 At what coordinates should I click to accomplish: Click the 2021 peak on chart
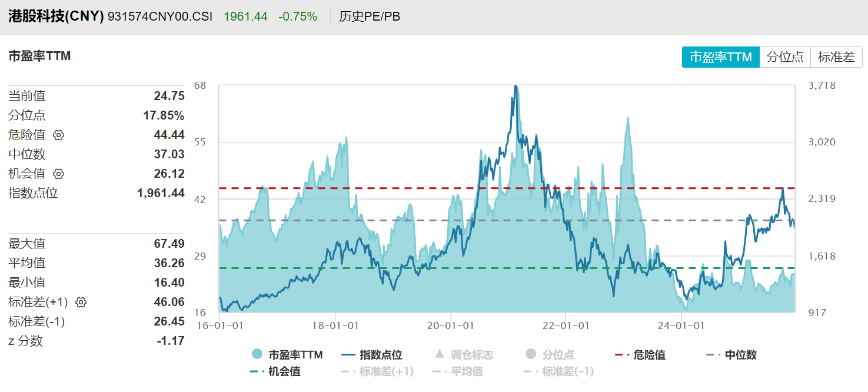pyautogui.click(x=516, y=87)
